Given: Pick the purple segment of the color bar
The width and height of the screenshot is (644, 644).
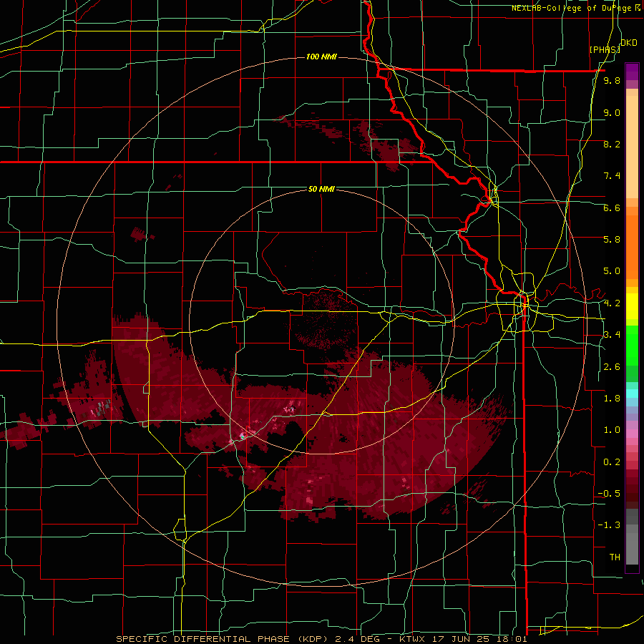Looking at the screenshot, I should click(632, 72).
